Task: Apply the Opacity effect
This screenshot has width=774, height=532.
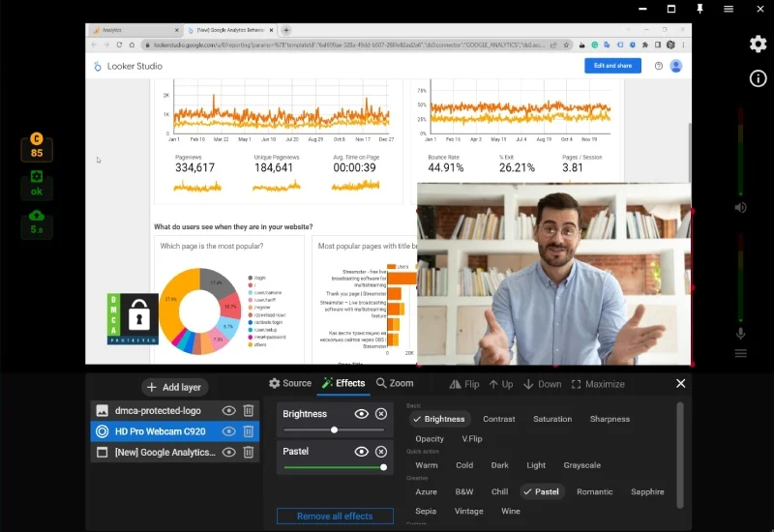Action: point(430,439)
